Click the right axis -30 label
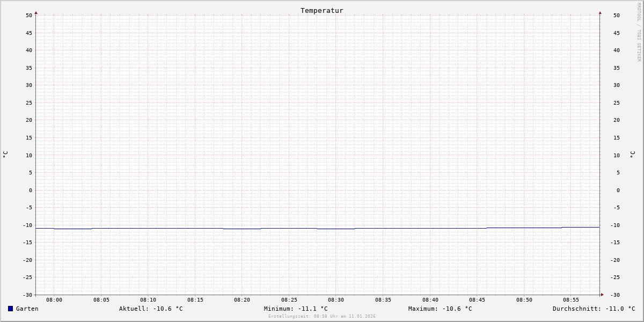Viewport: 644px width, 322px height. [x=616, y=295]
